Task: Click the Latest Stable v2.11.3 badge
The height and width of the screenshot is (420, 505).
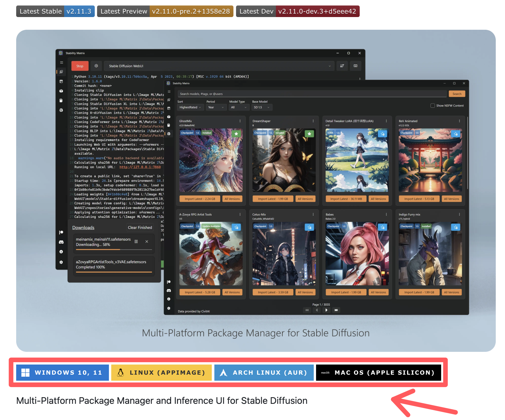Action: [55, 12]
